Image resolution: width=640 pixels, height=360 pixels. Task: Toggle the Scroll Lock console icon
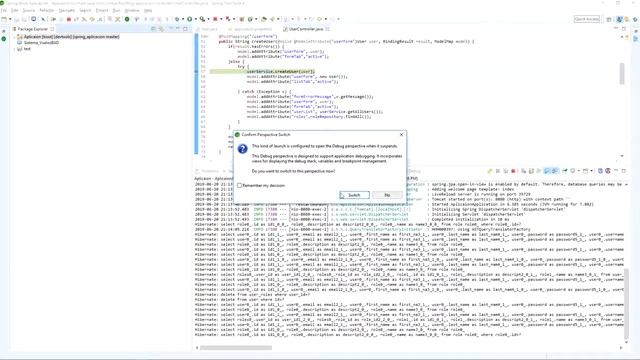[531, 171]
